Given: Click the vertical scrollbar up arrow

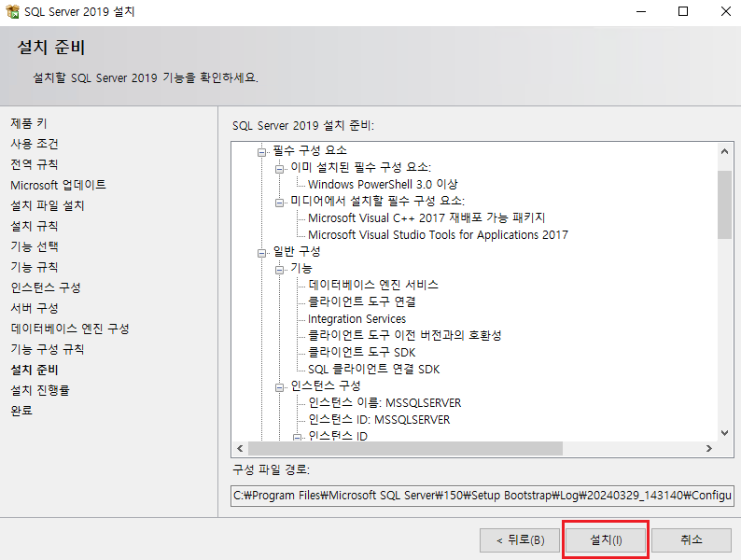Looking at the screenshot, I should click(724, 152).
